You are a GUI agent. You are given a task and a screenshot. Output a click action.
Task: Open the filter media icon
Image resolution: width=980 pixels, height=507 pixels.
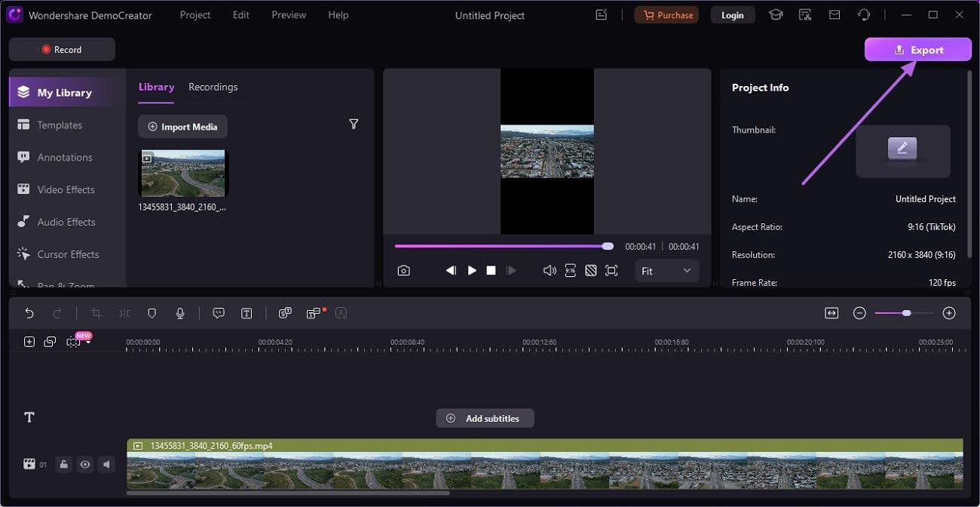[x=354, y=124]
